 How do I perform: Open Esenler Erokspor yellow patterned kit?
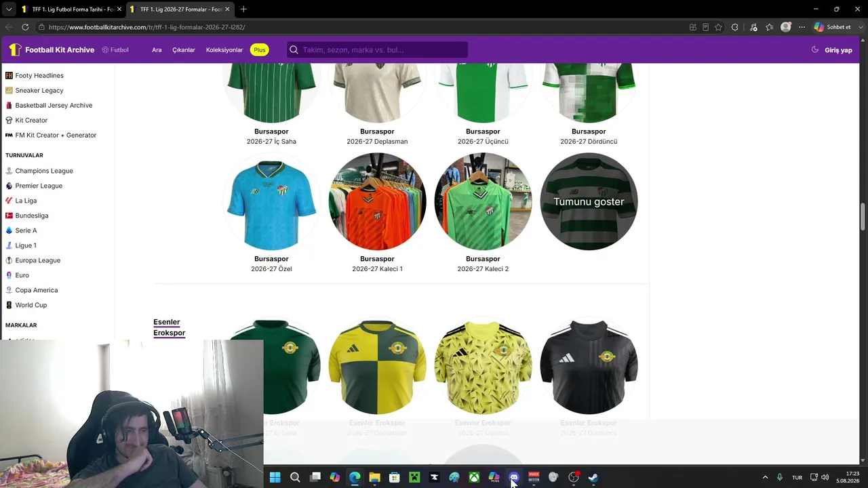tap(483, 367)
